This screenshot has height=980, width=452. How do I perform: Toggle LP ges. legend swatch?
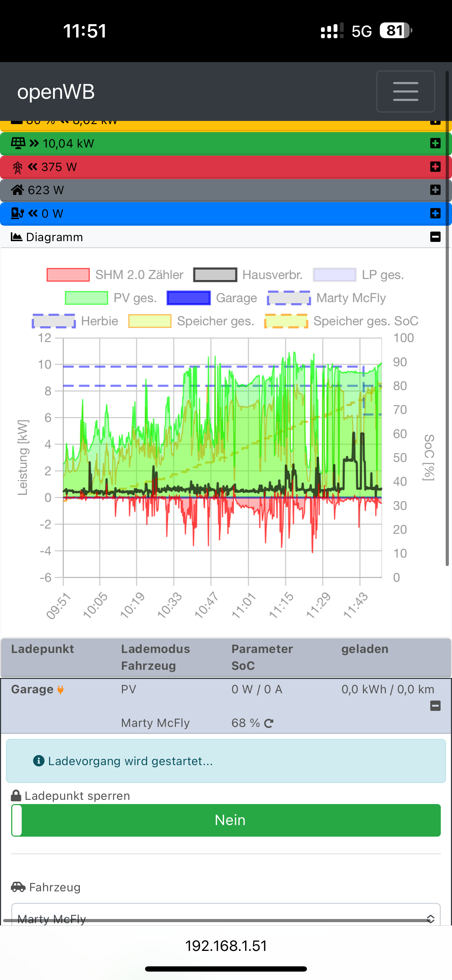pyautogui.click(x=334, y=275)
